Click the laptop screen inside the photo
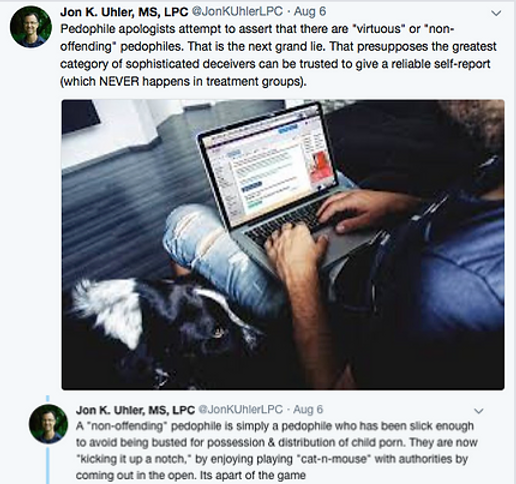The height and width of the screenshot is (484, 516). pyautogui.click(x=269, y=166)
